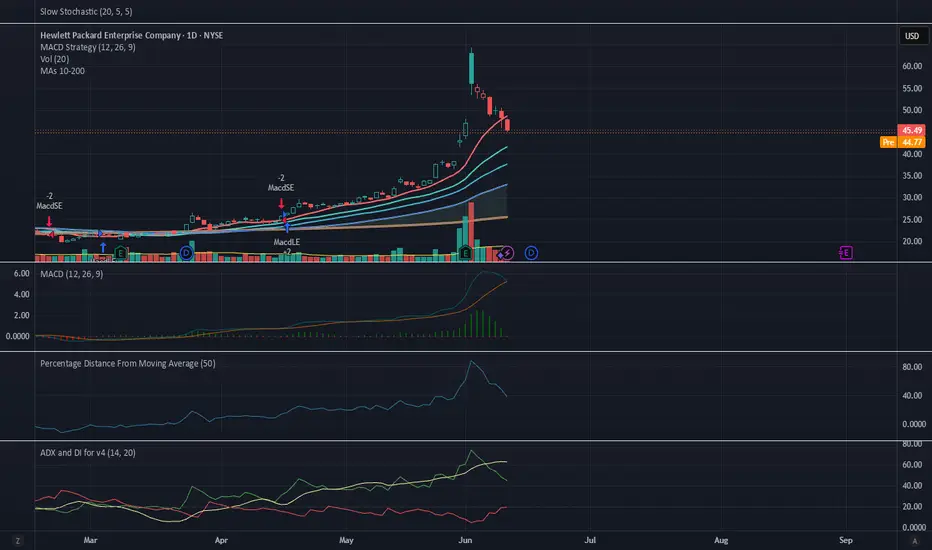Click the 25.00 price axis label
Viewport: 932px width, 550px height.
[912, 219]
